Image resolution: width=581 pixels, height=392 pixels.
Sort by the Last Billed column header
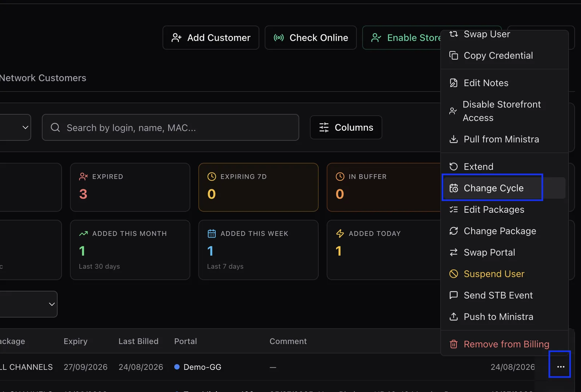138,341
